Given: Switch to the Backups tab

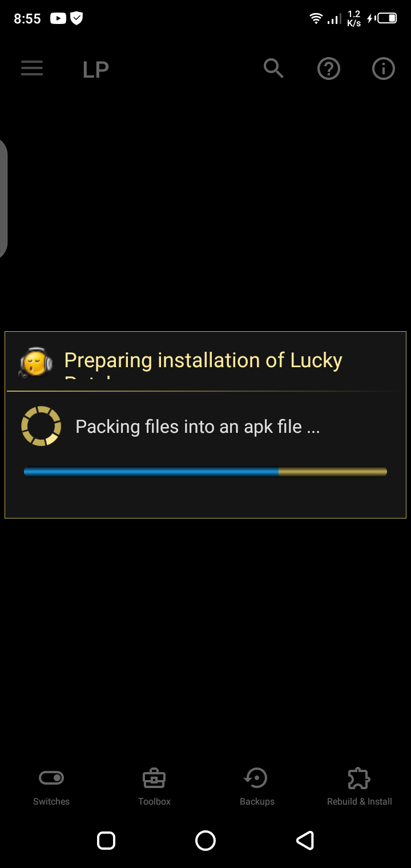Looking at the screenshot, I should click(x=257, y=786).
